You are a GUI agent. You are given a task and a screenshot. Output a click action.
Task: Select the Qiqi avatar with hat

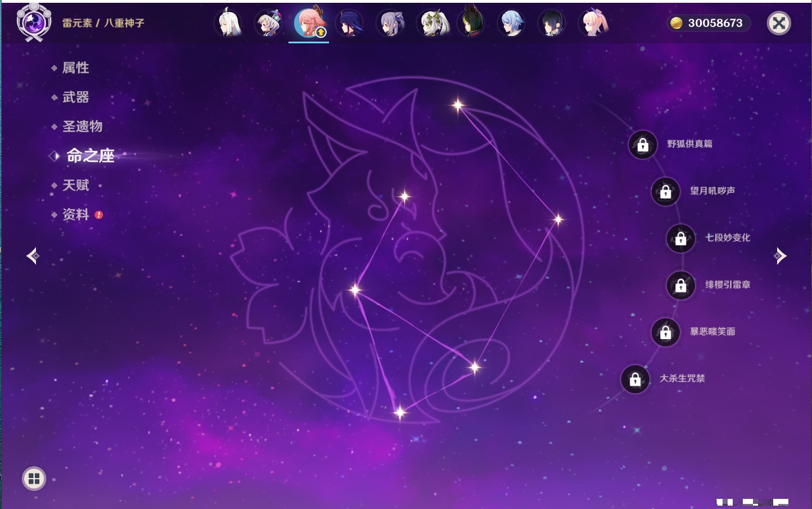pos(269,24)
